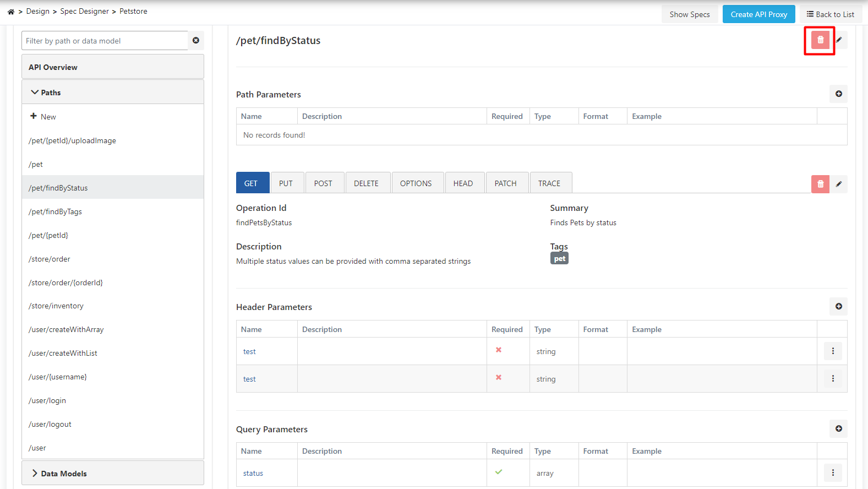The width and height of the screenshot is (868, 489).
Task: Collapse the Paths section
Action: pyautogui.click(x=46, y=93)
